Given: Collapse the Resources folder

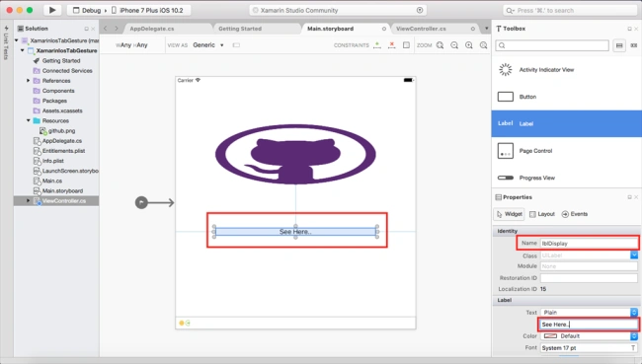Looking at the screenshot, I should [29, 120].
